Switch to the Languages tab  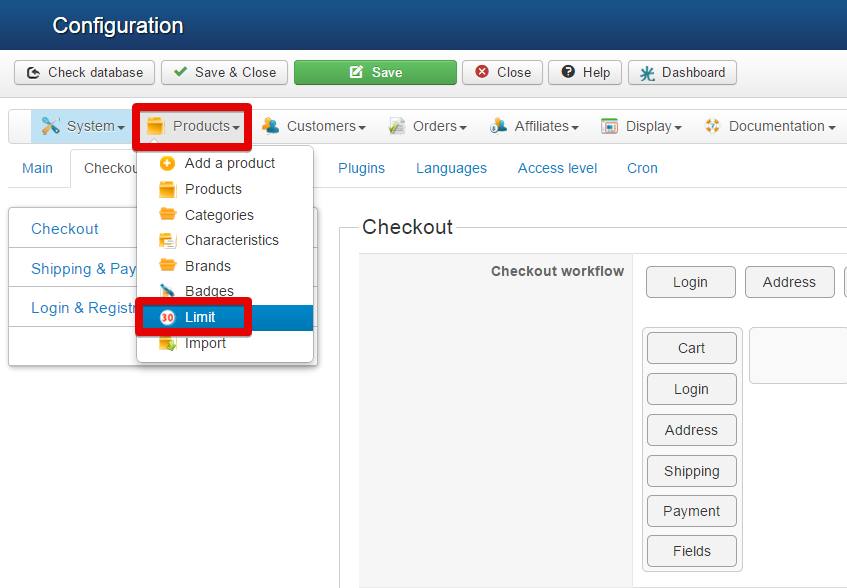click(x=451, y=168)
